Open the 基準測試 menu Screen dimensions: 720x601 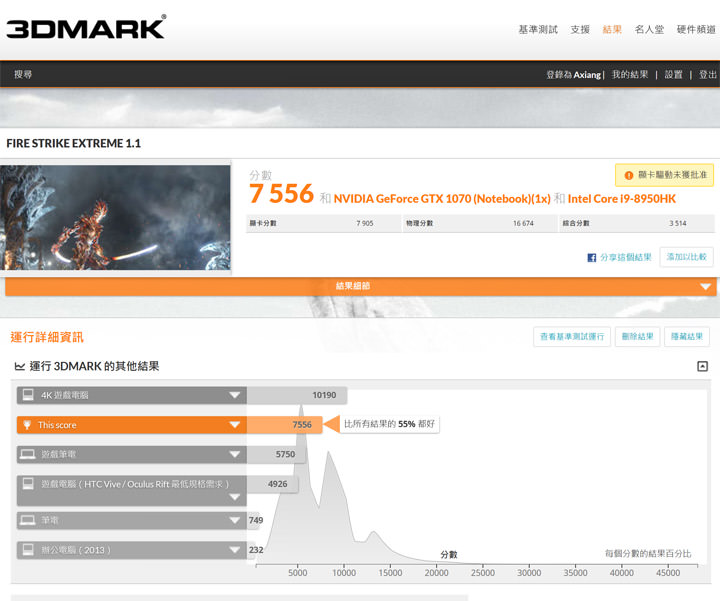[x=538, y=30]
